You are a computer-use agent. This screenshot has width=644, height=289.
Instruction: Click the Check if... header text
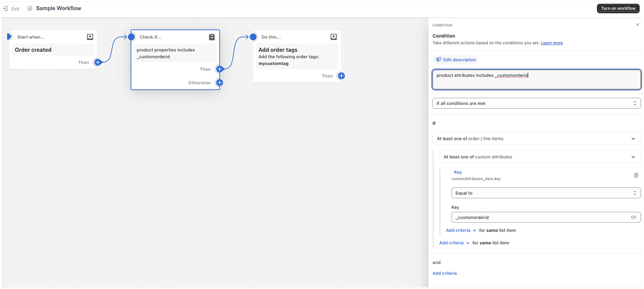[x=150, y=37]
